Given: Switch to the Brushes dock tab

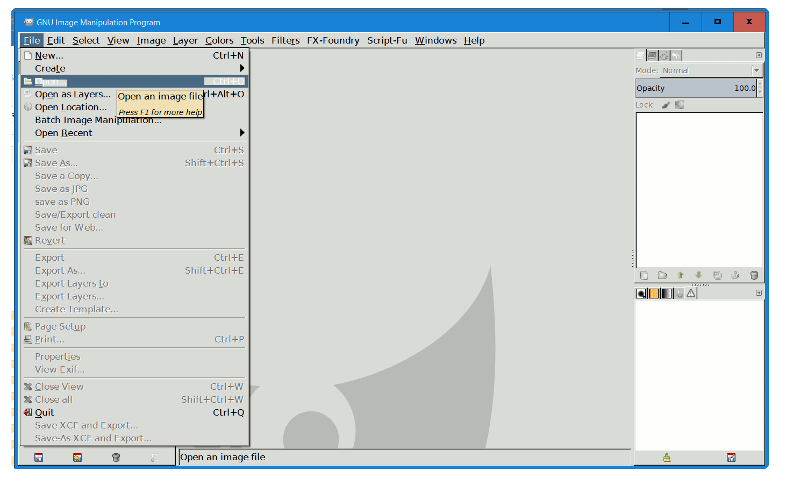Looking at the screenshot, I should pyautogui.click(x=641, y=294).
